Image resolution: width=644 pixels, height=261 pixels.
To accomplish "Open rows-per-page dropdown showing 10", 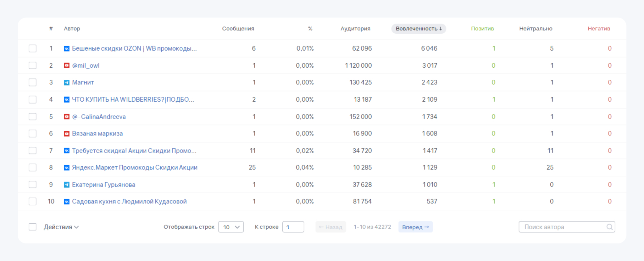I will click(x=231, y=227).
